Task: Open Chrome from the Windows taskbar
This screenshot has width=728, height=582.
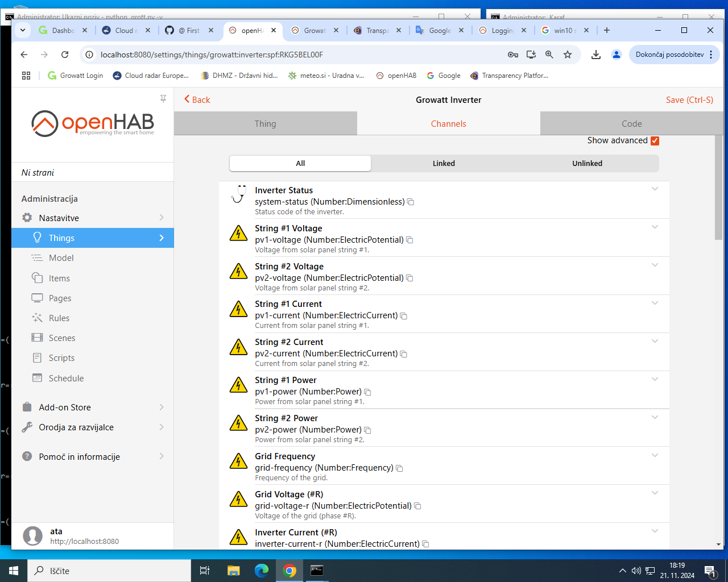Action: (x=289, y=571)
